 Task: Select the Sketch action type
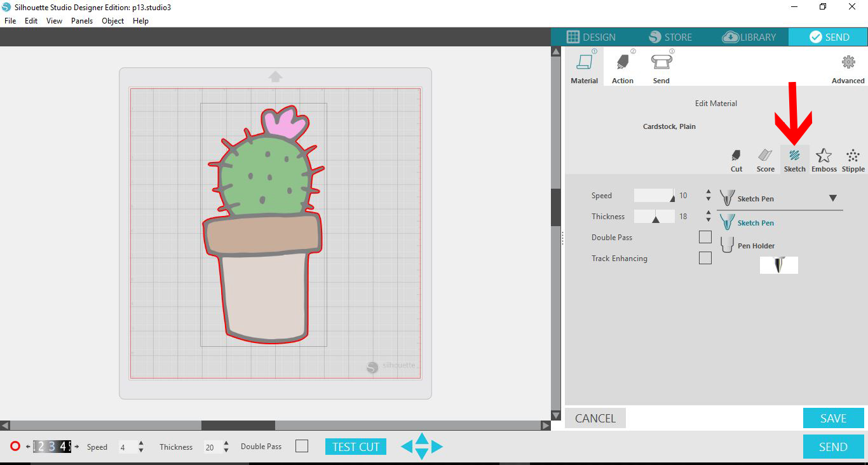(794, 160)
